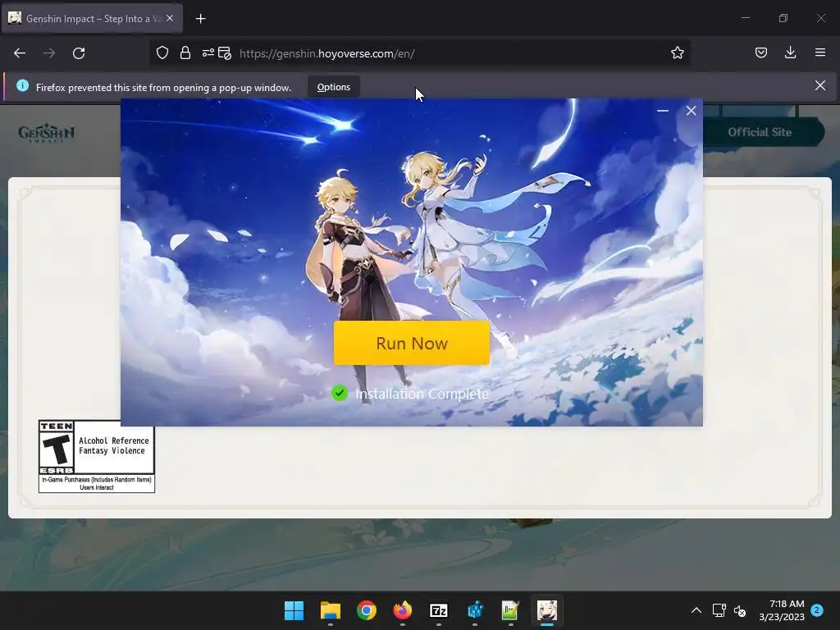Reload the current Genshin page
The width and height of the screenshot is (840, 630).
tap(79, 53)
